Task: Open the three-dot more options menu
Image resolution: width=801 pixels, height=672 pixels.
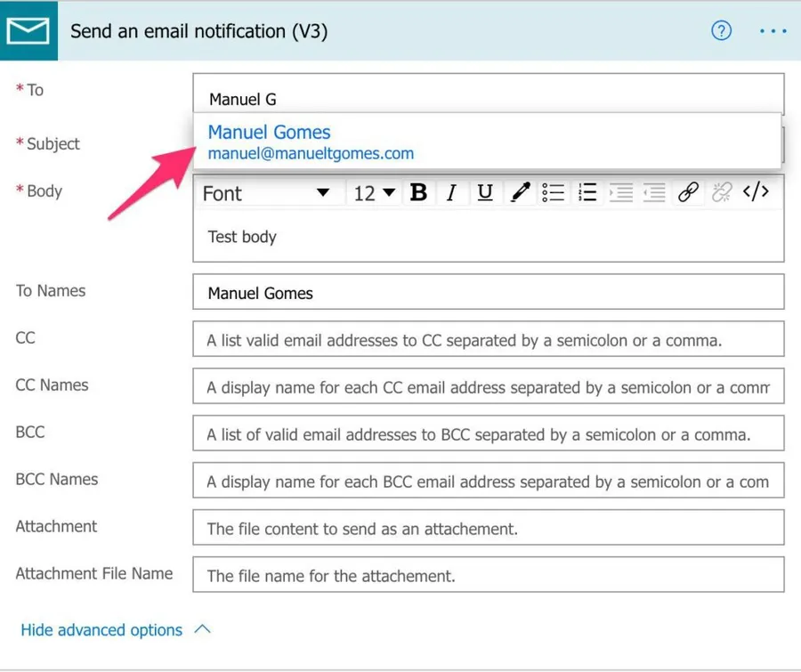Action: coord(773,31)
